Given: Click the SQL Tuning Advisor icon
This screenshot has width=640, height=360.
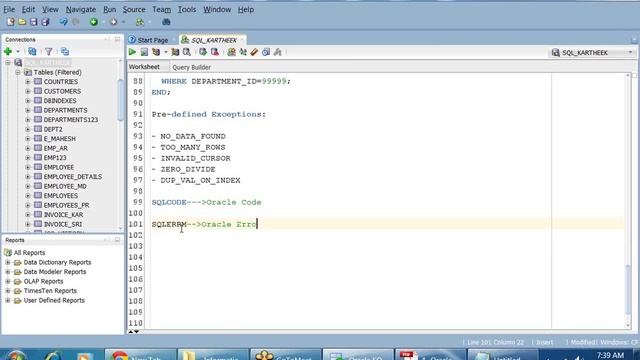Looking at the screenshot, I should (187, 52).
